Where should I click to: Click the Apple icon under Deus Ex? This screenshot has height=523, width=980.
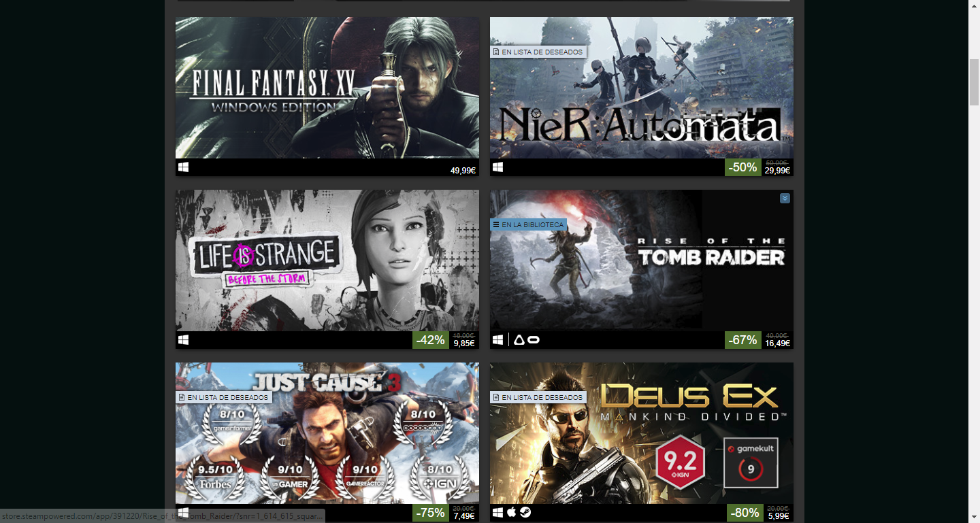[511, 512]
